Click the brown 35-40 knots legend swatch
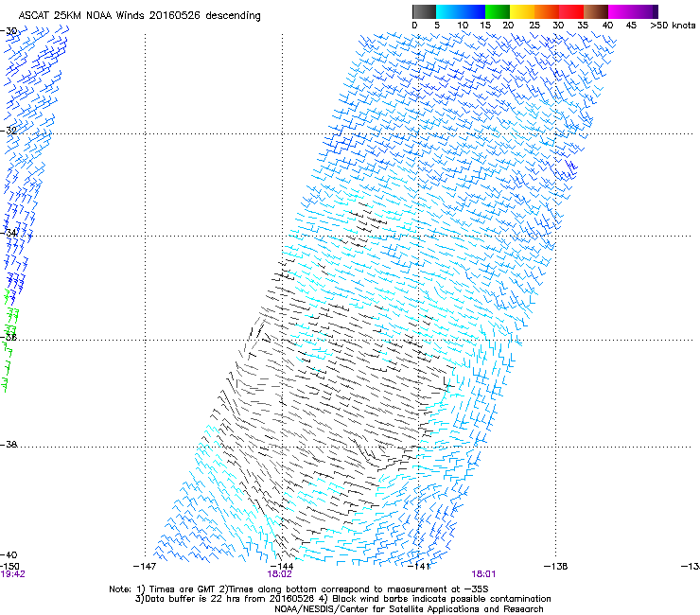The height and width of the screenshot is (615, 700). click(x=596, y=11)
